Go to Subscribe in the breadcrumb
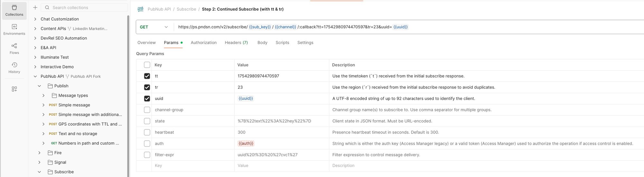Viewport: 644px width, 177px height. (186, 9)
